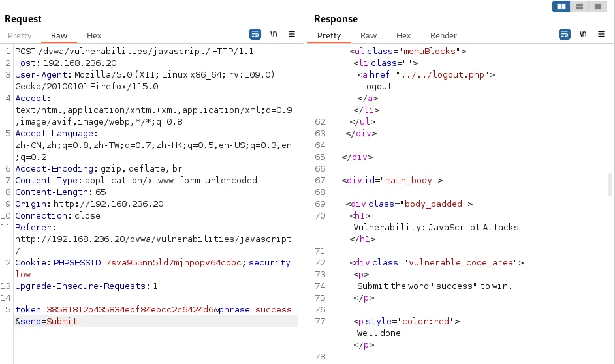Select the Response Pretty tab
The height and width of the screenshot is (364, 615).
pyautogui.click(x=329, y=36)
